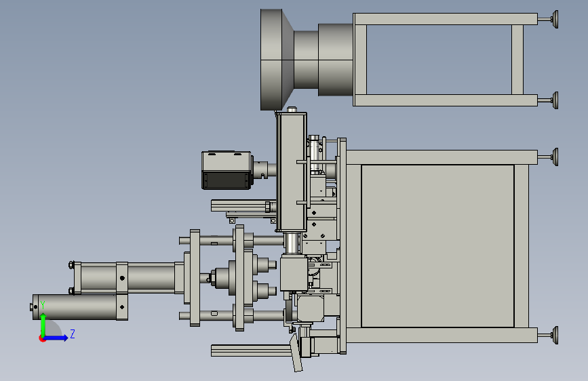This screenshot has height=381, width=588.
Task: Click the blue Z axis arrow of the triad
Action: 57,338
